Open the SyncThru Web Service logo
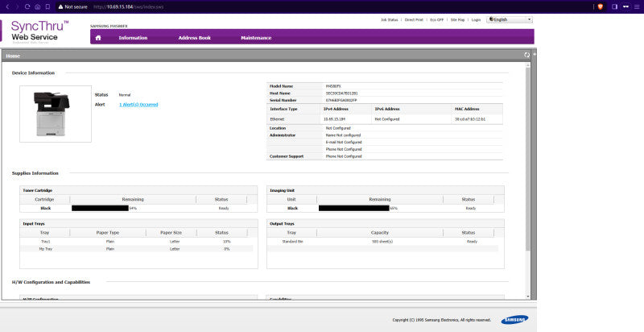Screen dimensions: 644x332 pyautogui.click(x=39, y=31)
